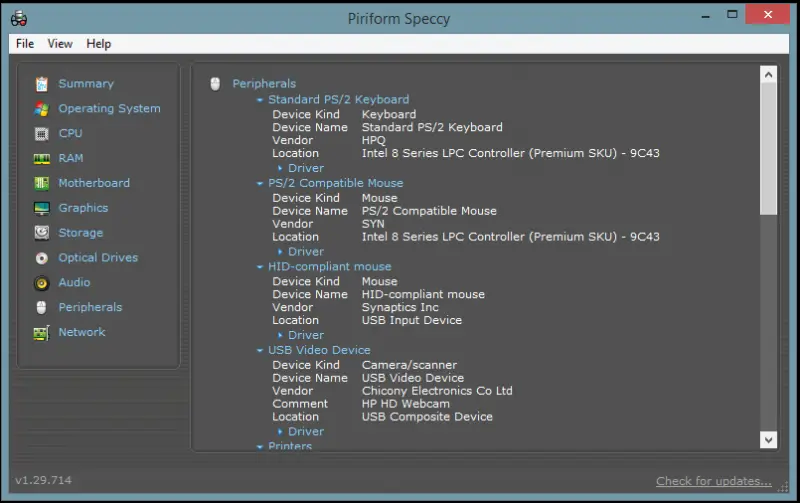Click device name value PS/2 Compatible Mouse
Image resolution: width=800 pixels, height=503 pixels.
pos(429,211)
